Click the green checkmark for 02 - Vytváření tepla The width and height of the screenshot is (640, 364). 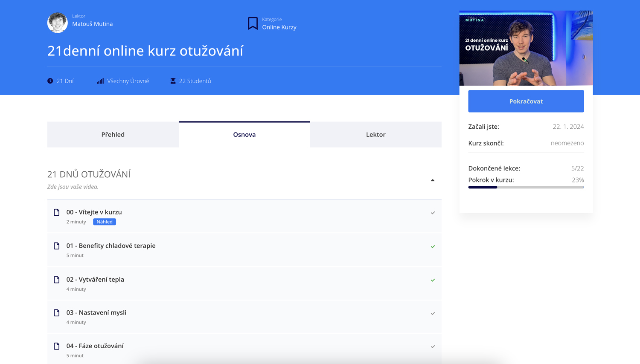pyautogui.click(x=433, y=280)
